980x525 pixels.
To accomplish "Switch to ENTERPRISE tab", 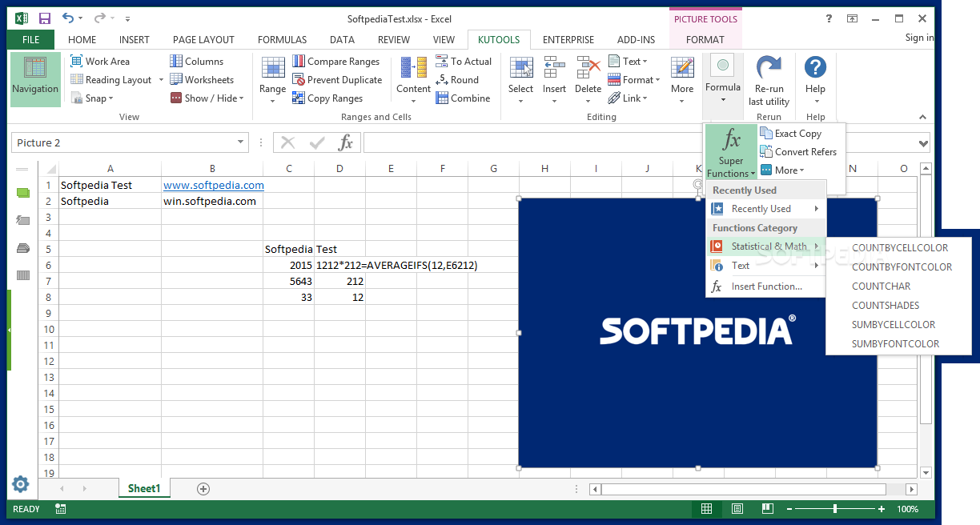I will tap(568, 39).
